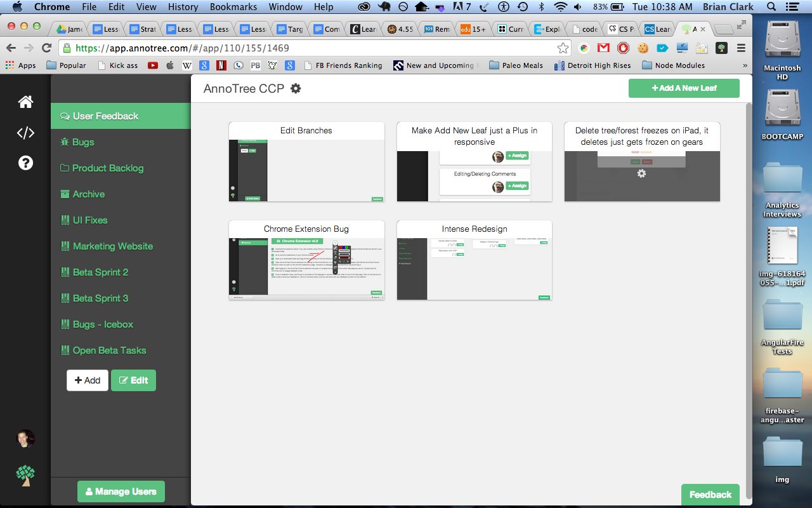Open the Intense Redesign leaf card

pyautogui.click(x=474, y=260)
